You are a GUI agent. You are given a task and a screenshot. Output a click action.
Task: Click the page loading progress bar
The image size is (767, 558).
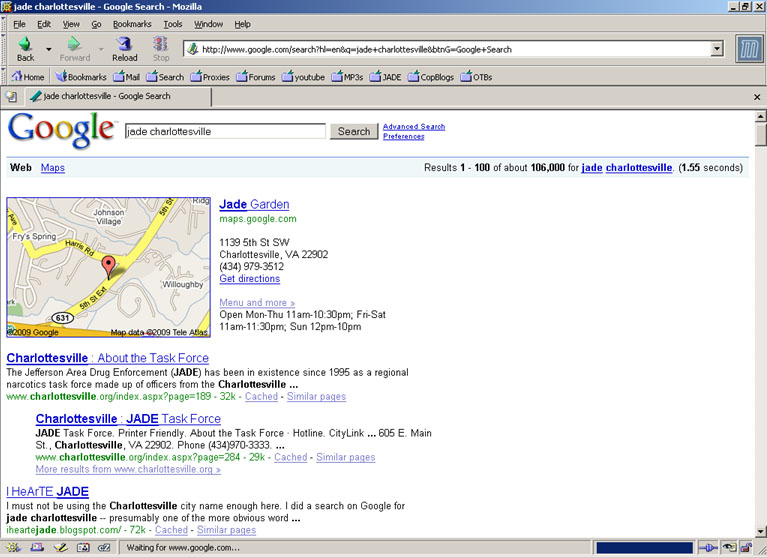tap(644, 548)
